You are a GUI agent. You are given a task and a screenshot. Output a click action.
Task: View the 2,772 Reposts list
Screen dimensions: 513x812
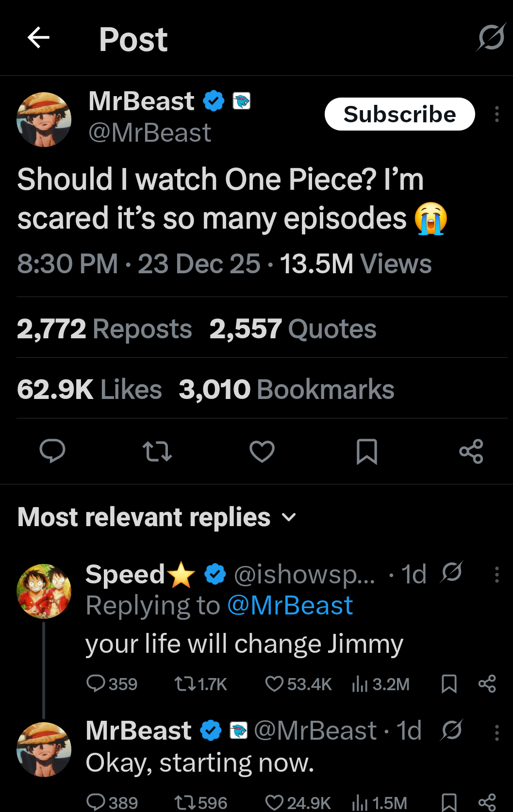tap(104, 329)
